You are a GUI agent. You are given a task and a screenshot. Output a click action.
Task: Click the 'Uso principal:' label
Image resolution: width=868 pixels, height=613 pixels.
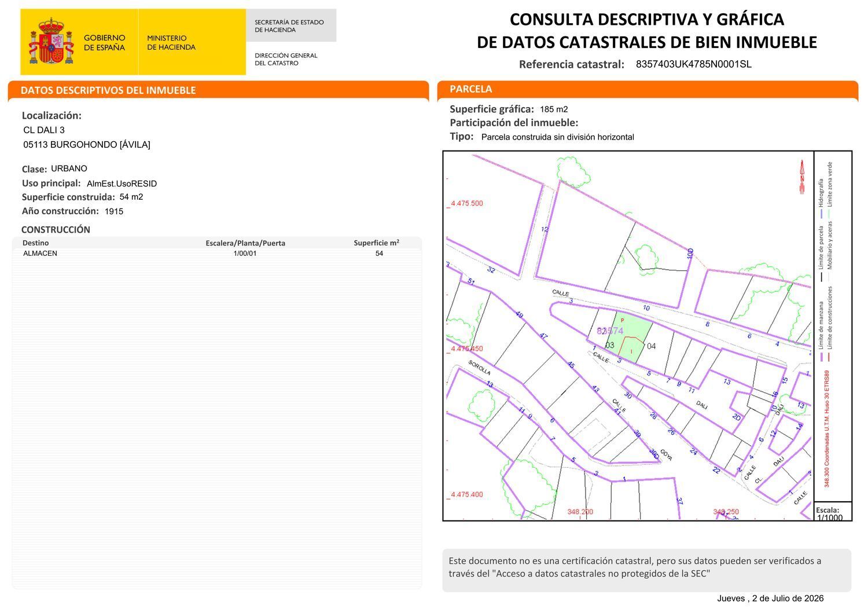click(52, 183)
